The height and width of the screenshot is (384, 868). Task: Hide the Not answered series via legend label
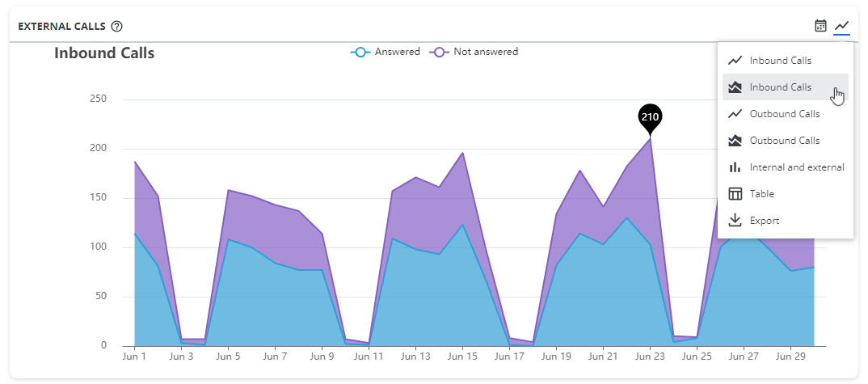coord(485,52)
